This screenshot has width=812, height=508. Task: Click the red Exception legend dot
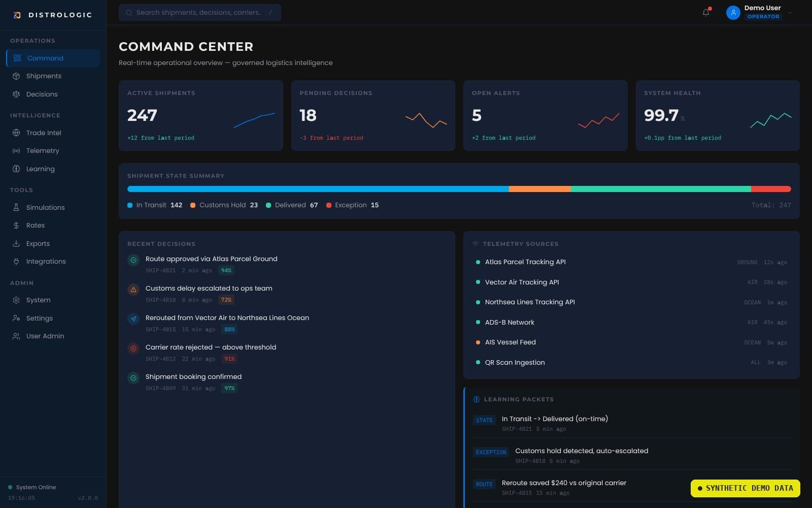tap(329, 205)
